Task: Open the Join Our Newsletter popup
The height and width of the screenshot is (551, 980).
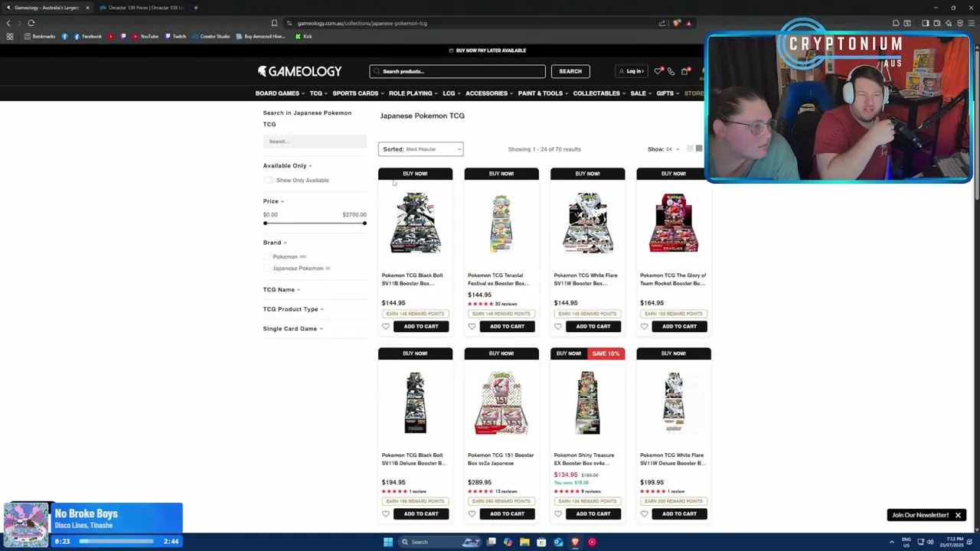Action: [x=920, y=515]
